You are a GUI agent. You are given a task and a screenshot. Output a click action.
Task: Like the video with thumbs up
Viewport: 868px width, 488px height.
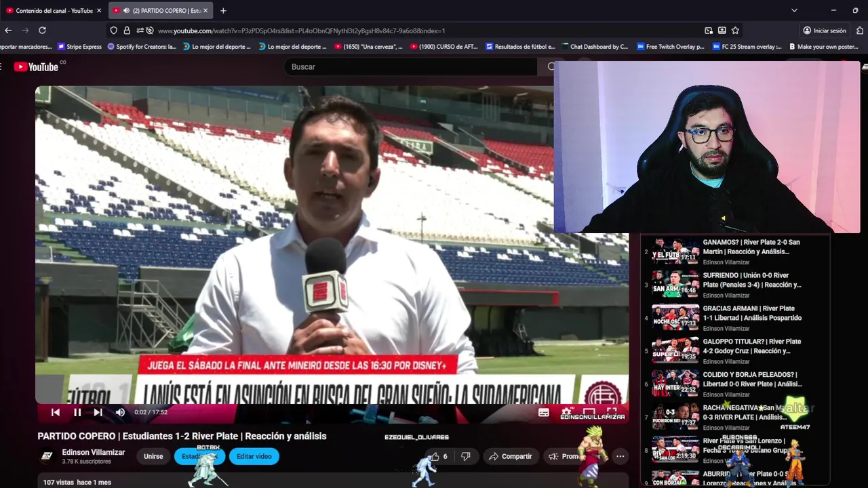coord(439,456)
